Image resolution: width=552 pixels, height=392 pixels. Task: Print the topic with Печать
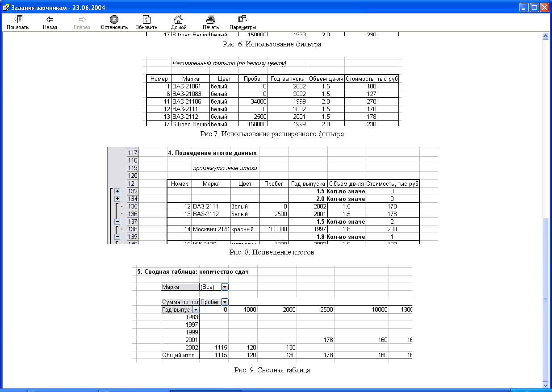coord(211,22)
